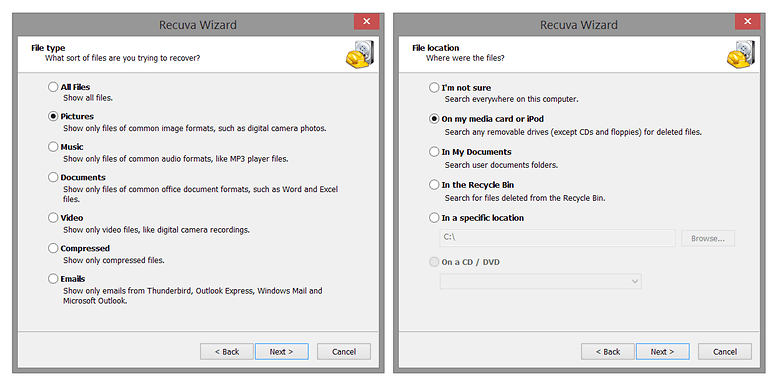This screenshot has width=782, height=386.
Task: Click the 'Where were the files?' text
Action: (465, 58)
